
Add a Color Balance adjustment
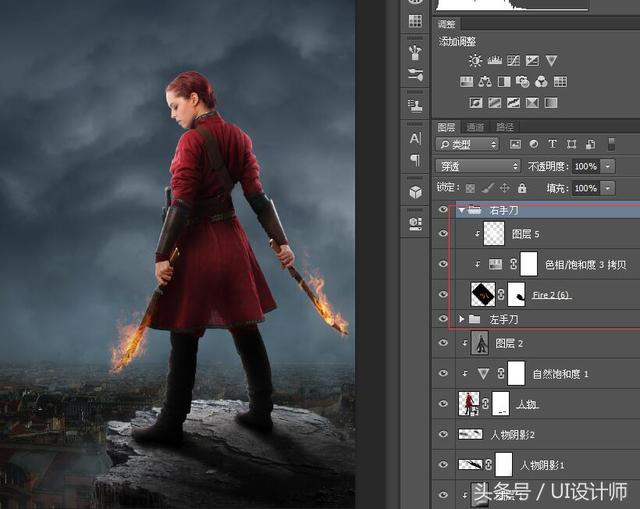[x=485, y=82]
